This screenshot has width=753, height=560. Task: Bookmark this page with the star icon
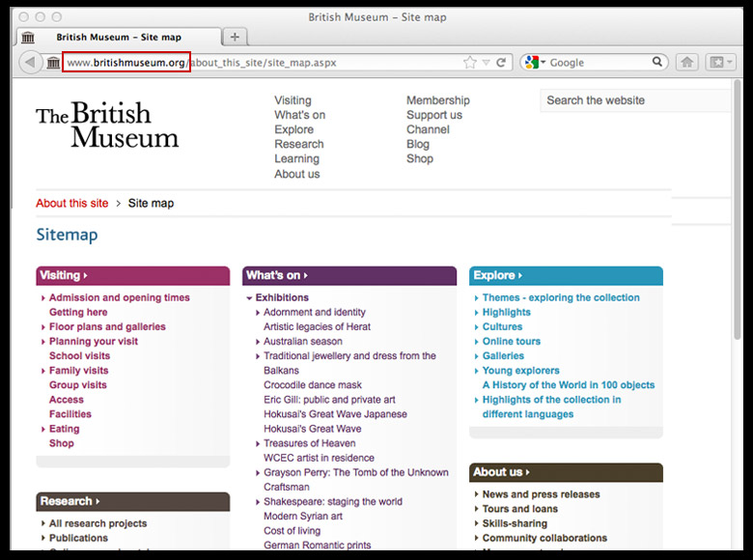[x=470, y=63]
